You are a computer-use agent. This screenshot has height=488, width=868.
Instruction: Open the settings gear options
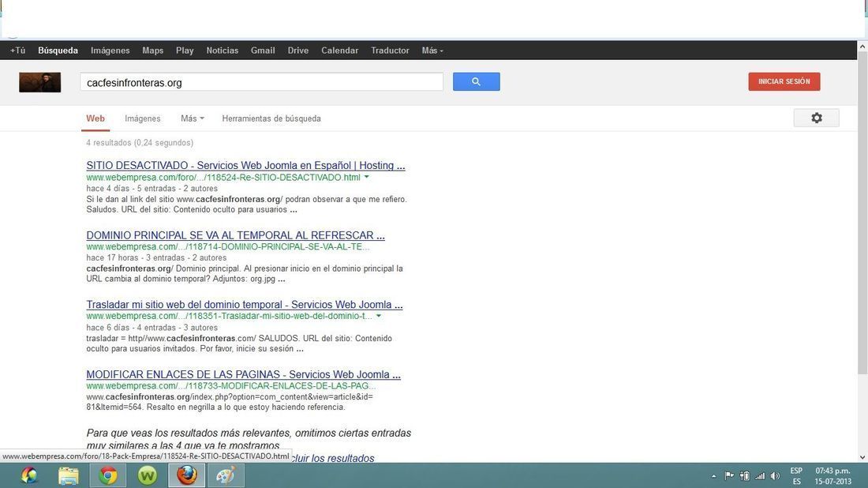[x=817, y=118]
